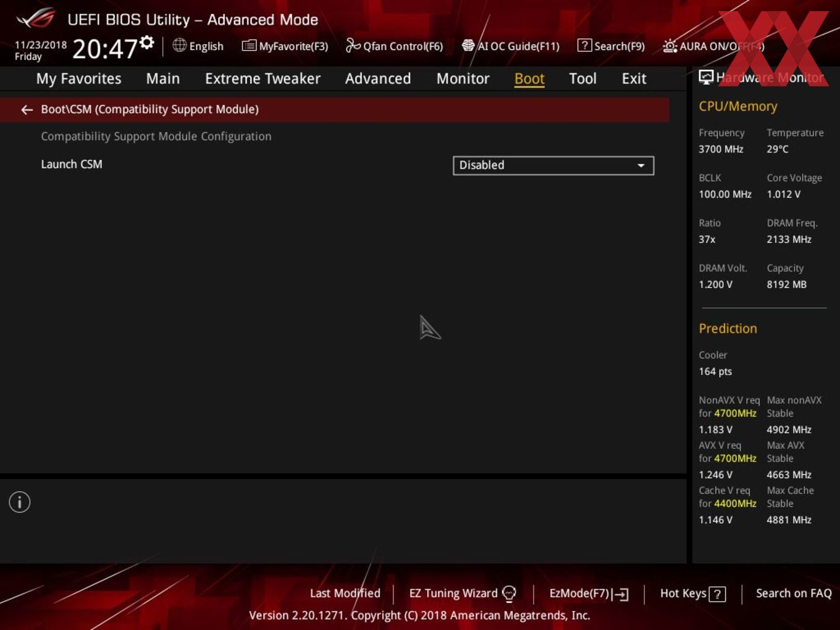Viewport: 840px width, 630px height.
Task: Click the 29°C temperature value
Action: pos(778,149)
